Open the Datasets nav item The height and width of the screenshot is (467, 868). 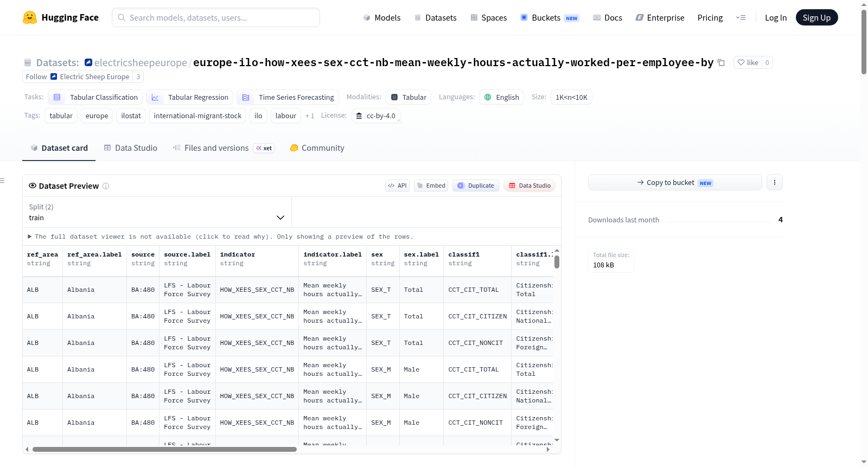436,17
